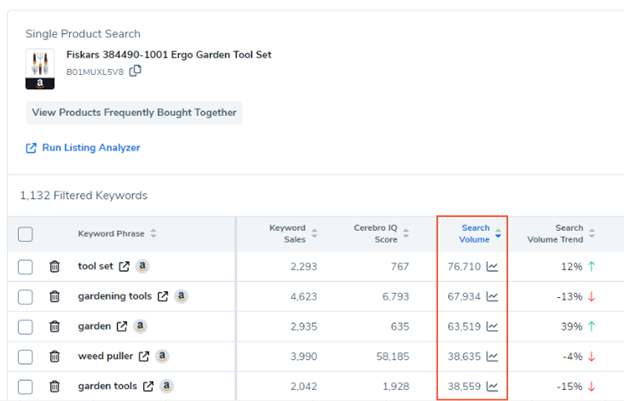Delete the 'weed puller' keyword row
The height and width of the screenshot is (401, 624).
point(55,356)
